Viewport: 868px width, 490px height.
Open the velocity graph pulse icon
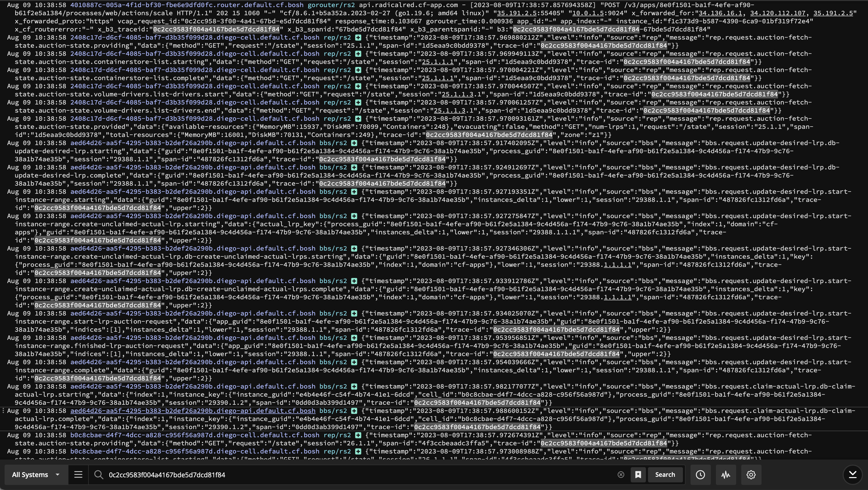click(726, 475)
